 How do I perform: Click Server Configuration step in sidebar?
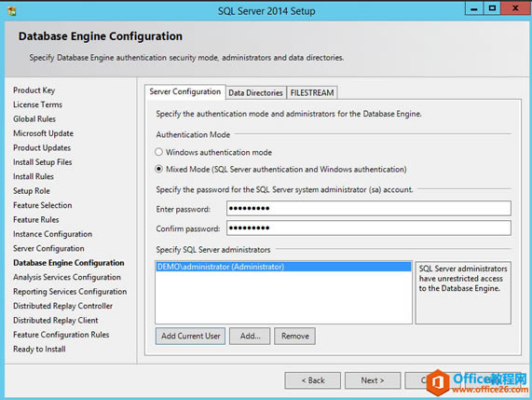[48, 248]
